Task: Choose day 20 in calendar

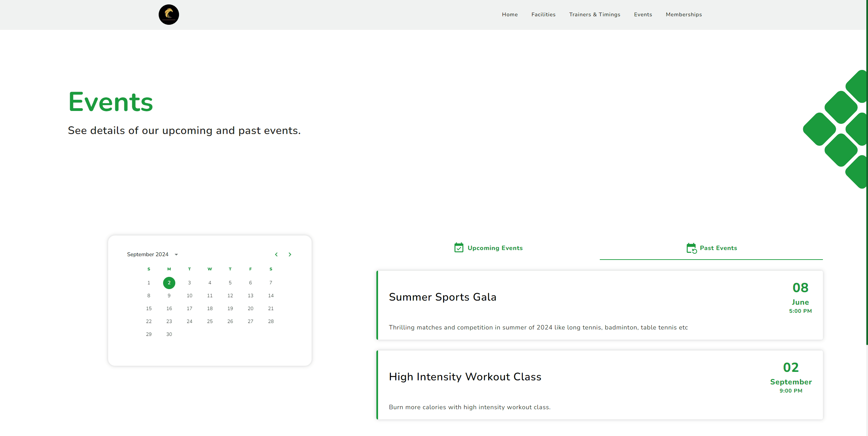Action: (x=251, y=308)
